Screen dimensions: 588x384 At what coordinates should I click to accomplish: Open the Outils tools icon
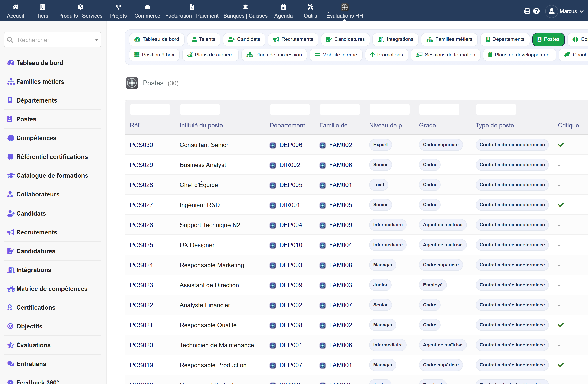[x=310, y=7]
